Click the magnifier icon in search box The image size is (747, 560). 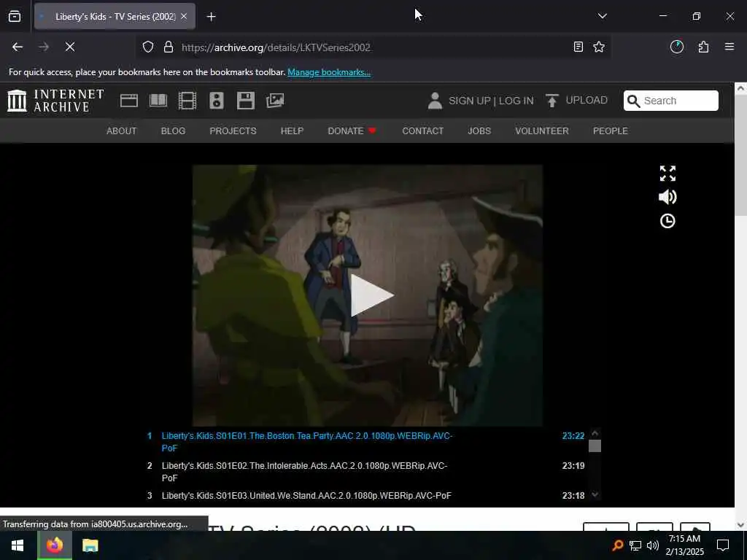(633, 101)
